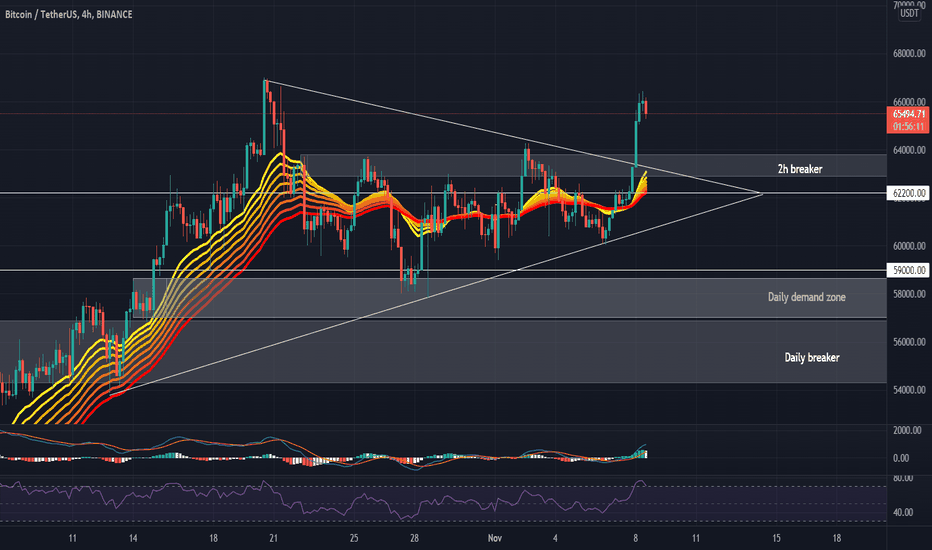This screenshot has width=932, height=550.
Task: Click the 58000.00 price axis label
Action: coord(909,294)
